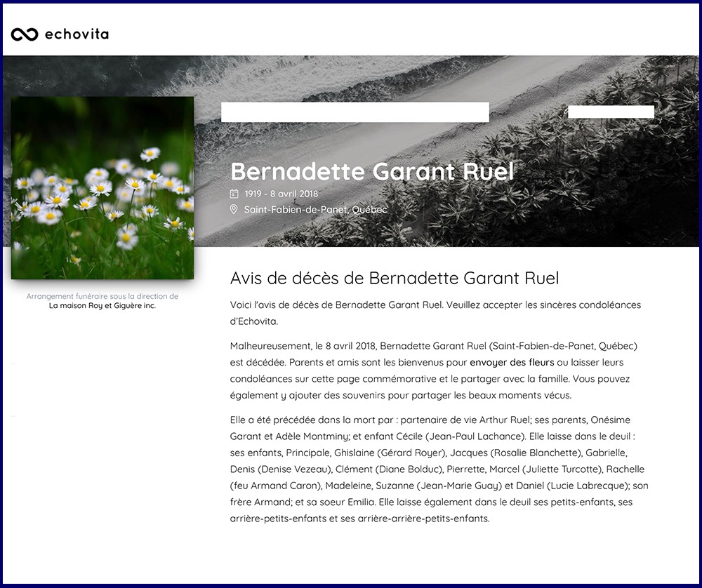Click the 'envoyer des fleurs' link

click(x=512, y=363)
